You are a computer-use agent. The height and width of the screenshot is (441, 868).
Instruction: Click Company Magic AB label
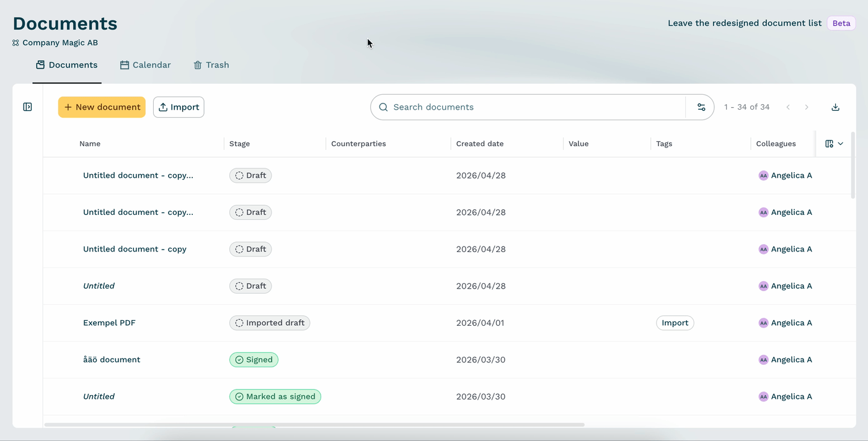click(x=60, y=43)
